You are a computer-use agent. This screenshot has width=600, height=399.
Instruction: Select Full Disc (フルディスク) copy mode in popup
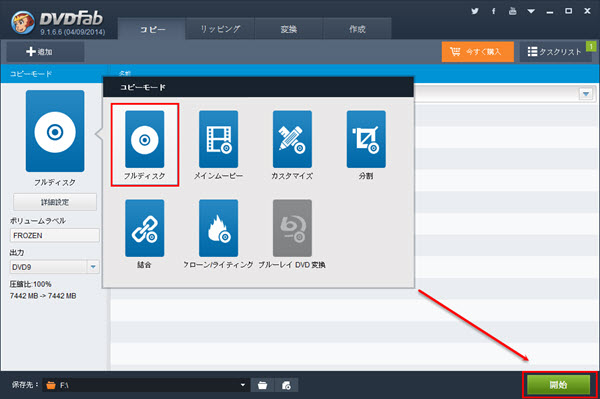145,145
